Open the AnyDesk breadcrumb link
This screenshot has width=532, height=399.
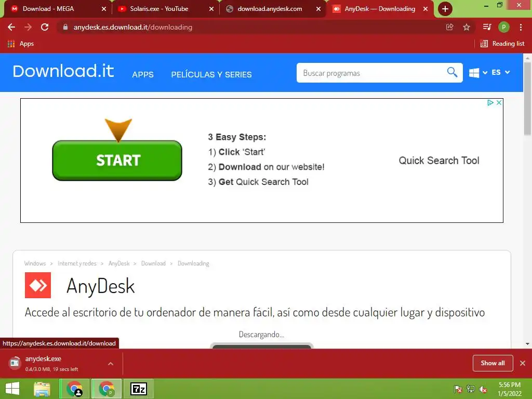(119, 263)
